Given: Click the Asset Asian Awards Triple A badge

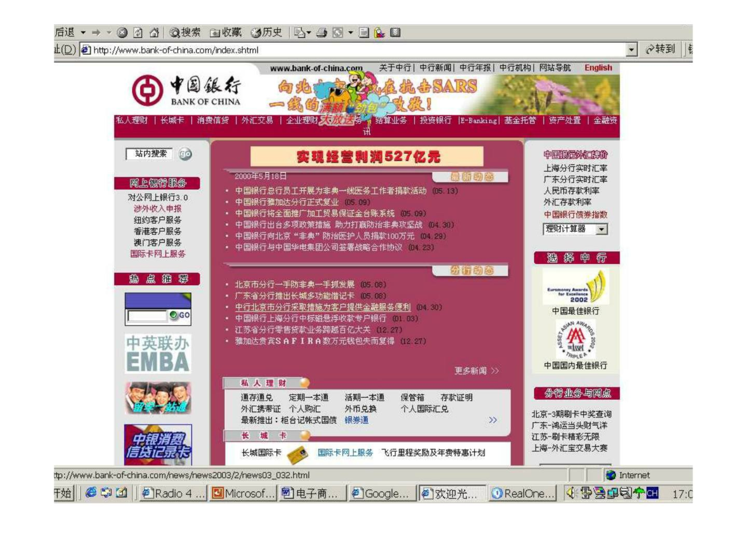Looking at the screenshot, I should coord(576,340).
